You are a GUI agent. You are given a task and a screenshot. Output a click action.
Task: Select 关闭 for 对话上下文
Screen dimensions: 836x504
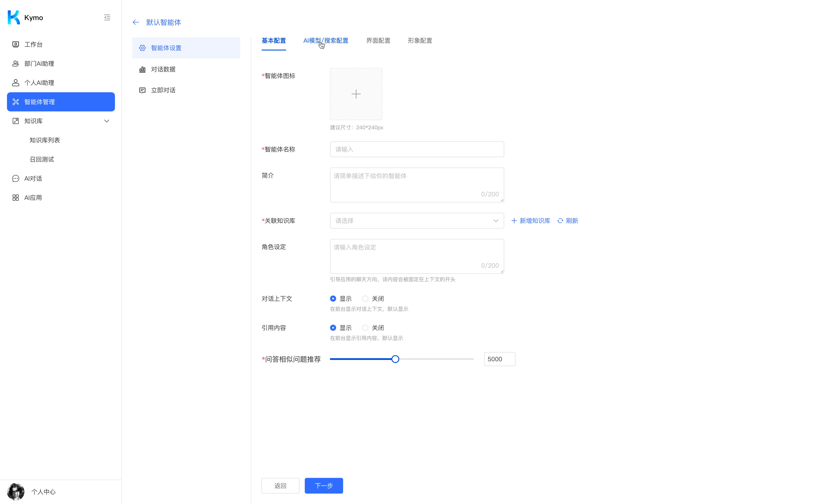pos(365,299)
